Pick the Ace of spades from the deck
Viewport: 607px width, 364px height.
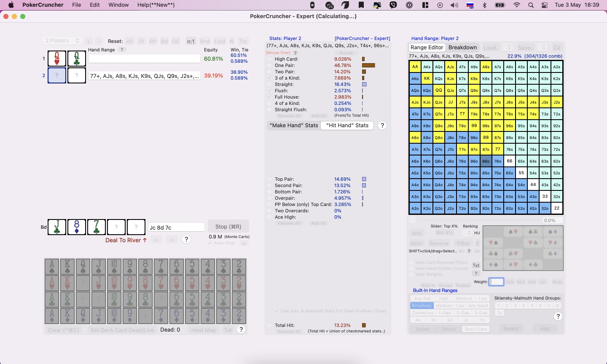52,267
